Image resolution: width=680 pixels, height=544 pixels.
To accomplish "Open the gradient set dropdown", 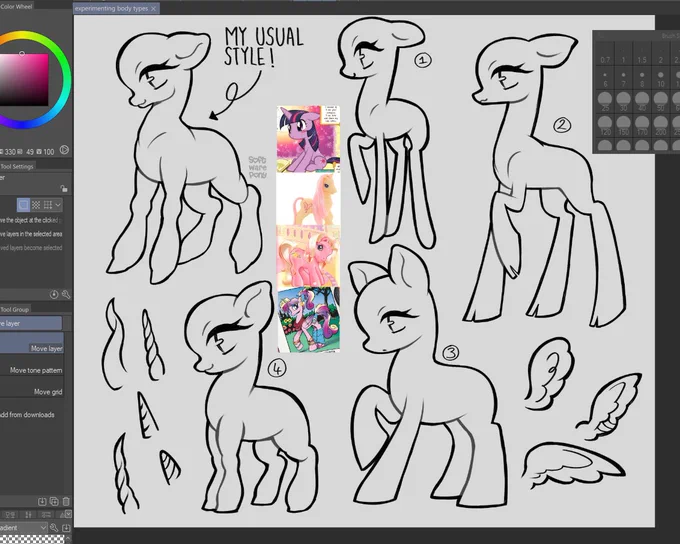I will click(x=23, y=528).
